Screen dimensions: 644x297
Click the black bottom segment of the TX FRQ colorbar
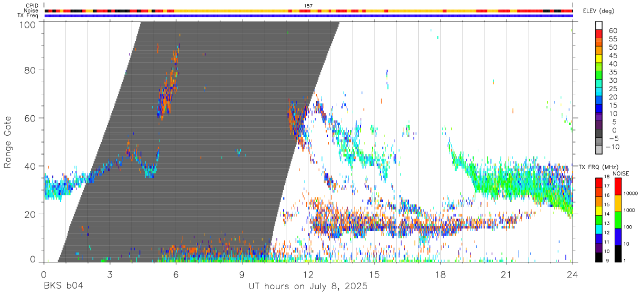[x=599, y=258]
